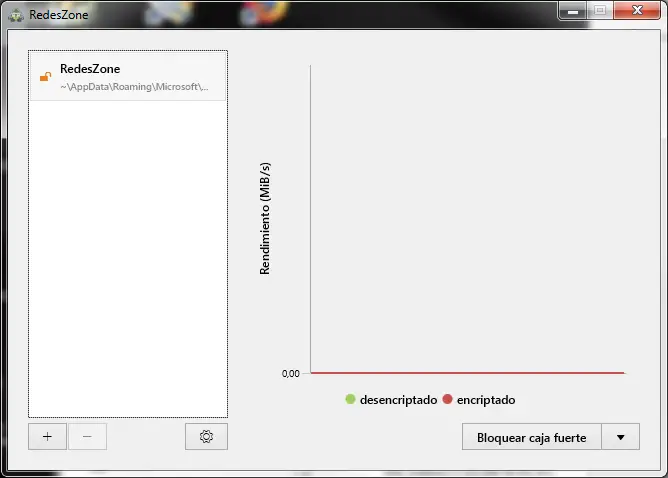The width and height of the screenshot is (668, 478).
Task: Click the desencriptado legend label
Action: coord(398,400)
